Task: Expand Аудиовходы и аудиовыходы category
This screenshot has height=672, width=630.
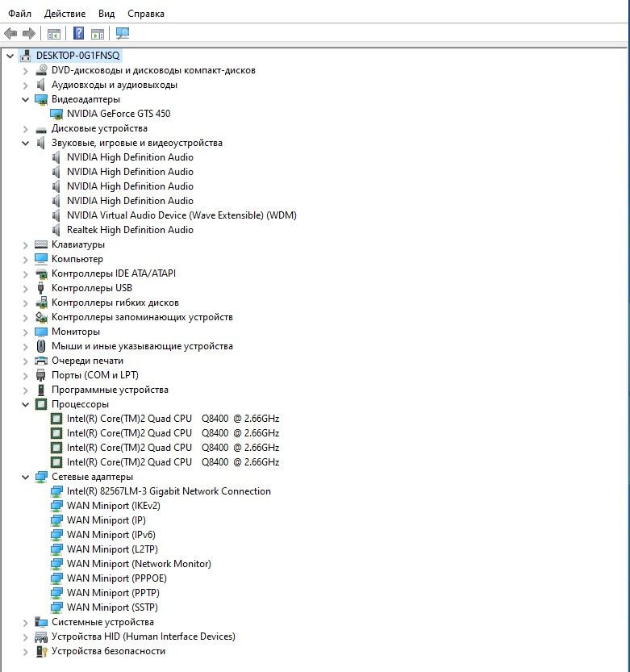Action: click(x=25, y=86)
